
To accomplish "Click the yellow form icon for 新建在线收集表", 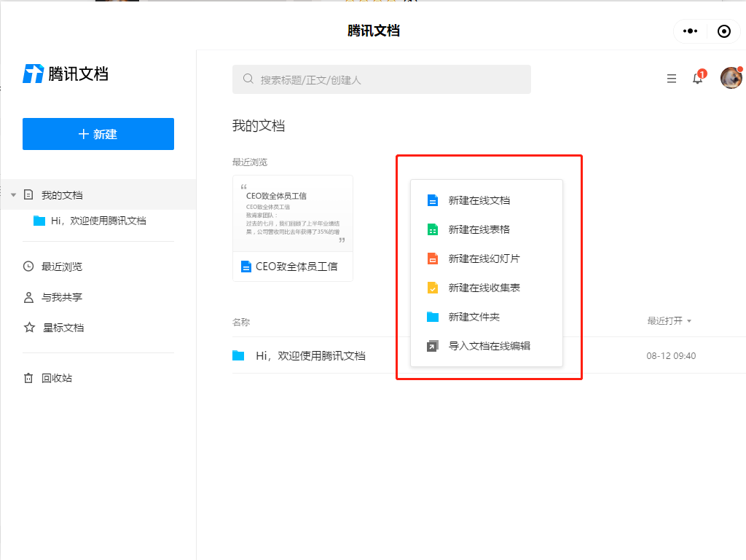I will click(x=433, y=288).
